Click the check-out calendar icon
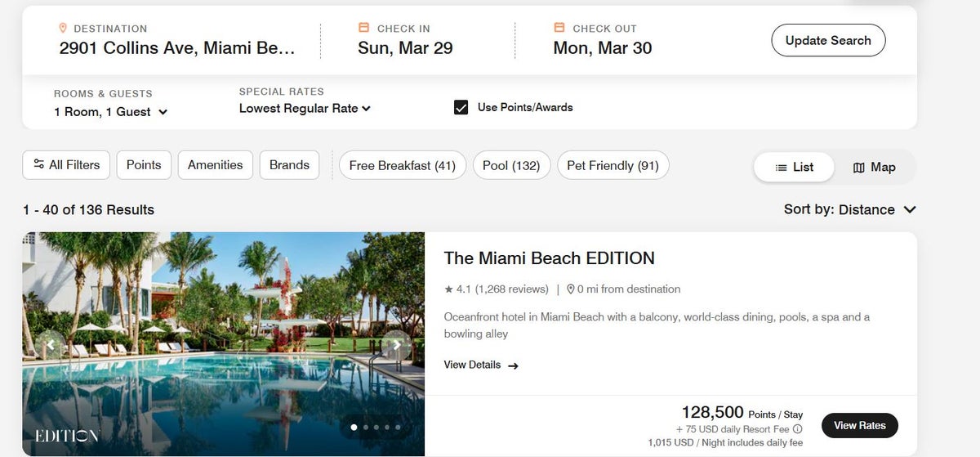980x457 pixels. tap(559, 28)
